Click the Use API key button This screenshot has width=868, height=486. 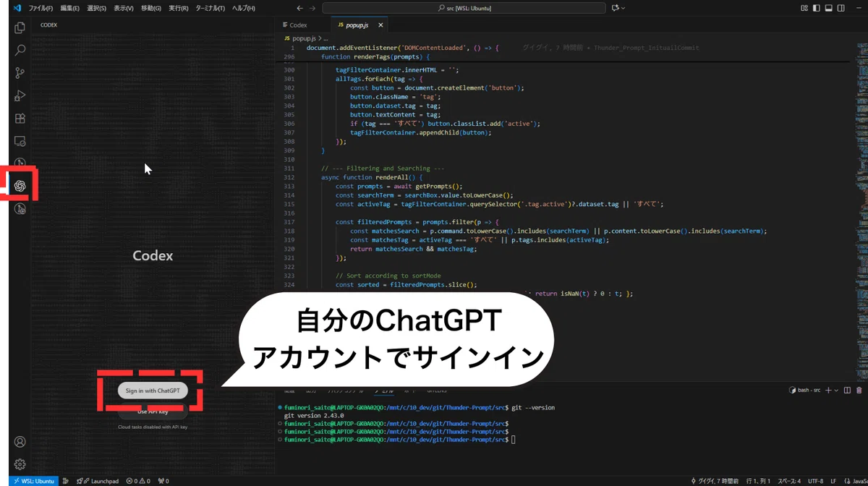(153, 412)
